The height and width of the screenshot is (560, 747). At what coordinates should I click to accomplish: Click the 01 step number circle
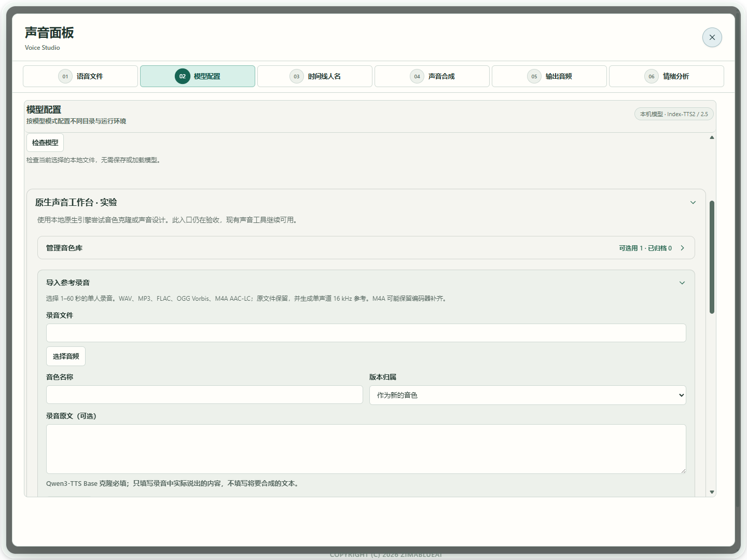65,76
